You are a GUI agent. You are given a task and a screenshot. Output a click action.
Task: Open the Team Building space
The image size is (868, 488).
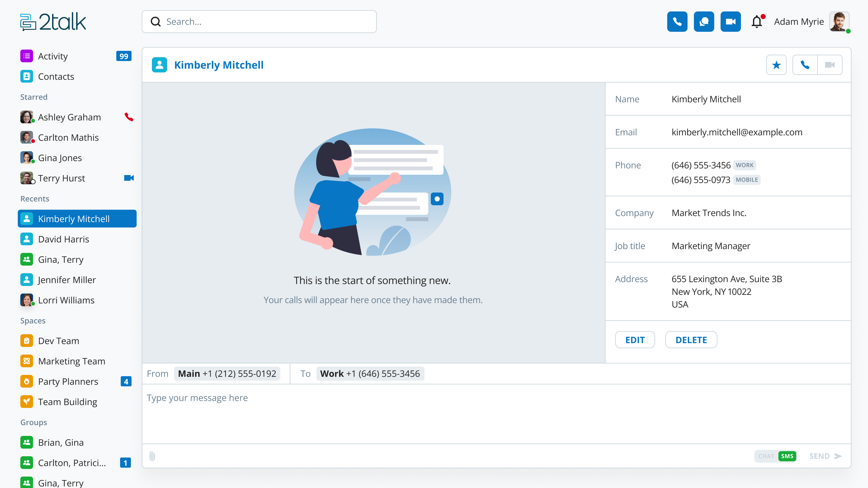pyautogui.click(x=77, y=402)
